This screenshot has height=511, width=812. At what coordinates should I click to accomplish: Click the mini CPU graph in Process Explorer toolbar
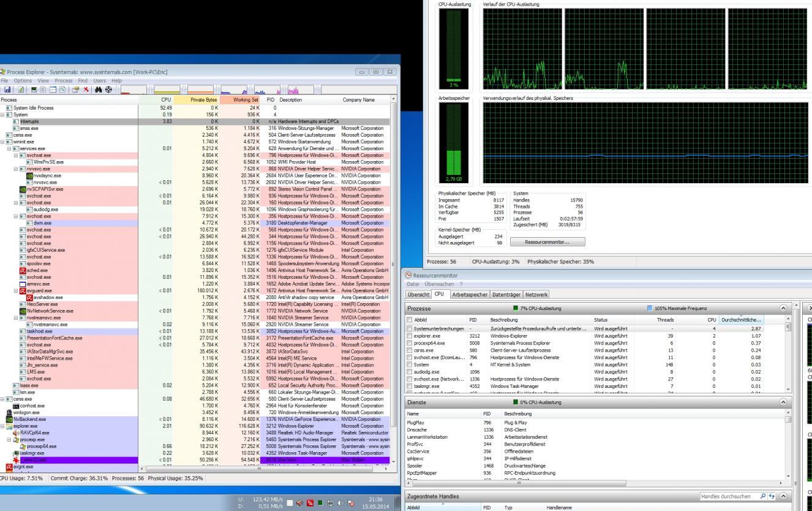tap(133, 89)
